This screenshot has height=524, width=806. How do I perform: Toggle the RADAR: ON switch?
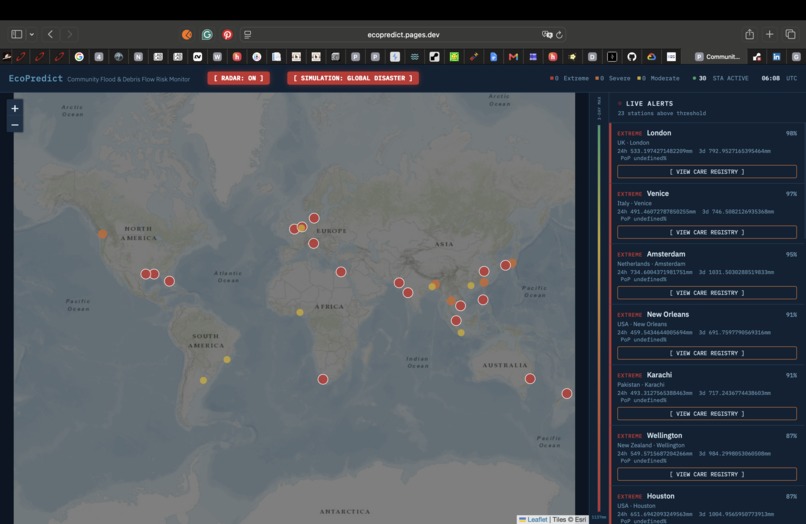239,78
